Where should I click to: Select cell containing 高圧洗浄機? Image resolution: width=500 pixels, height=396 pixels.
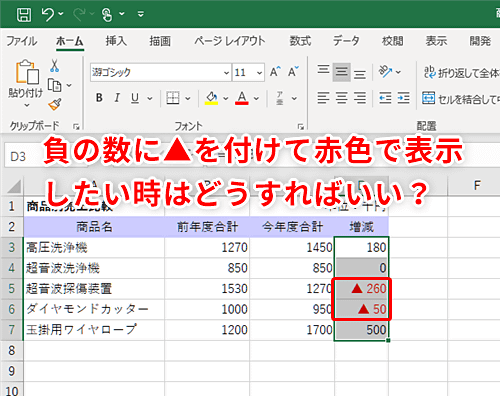(94, 248)
